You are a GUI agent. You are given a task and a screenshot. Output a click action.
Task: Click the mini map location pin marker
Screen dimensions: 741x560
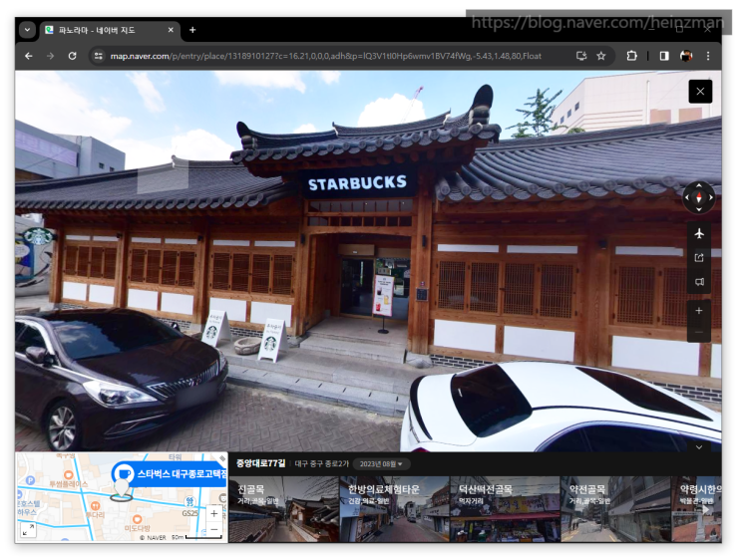tap(122, 488)
